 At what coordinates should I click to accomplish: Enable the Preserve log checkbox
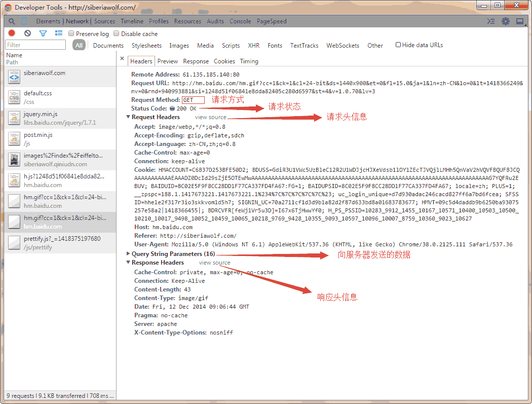(71, 33)
